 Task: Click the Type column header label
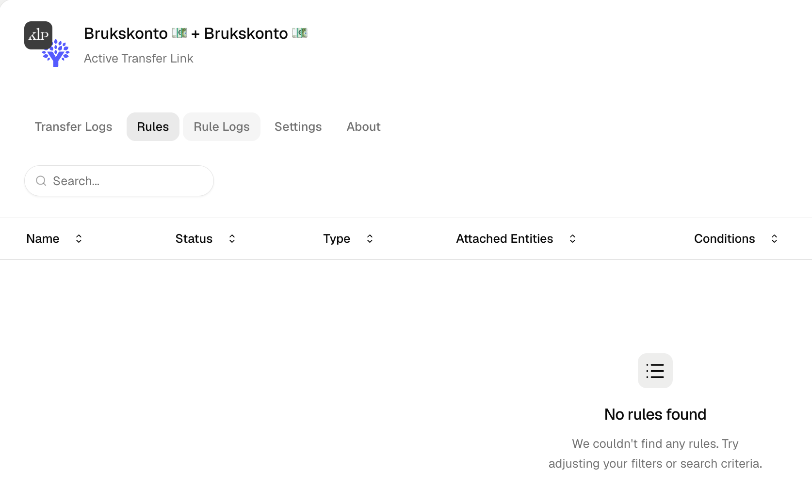pyautogui.click(x=337, y=239)
